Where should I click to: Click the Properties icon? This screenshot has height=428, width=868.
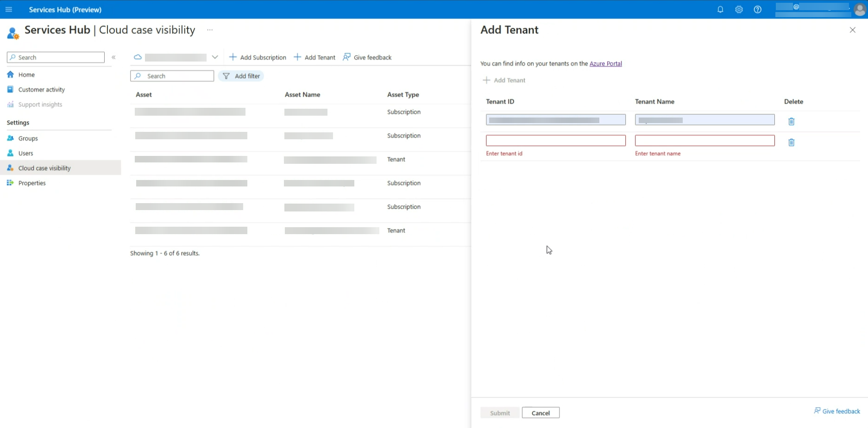click(10, 183)
